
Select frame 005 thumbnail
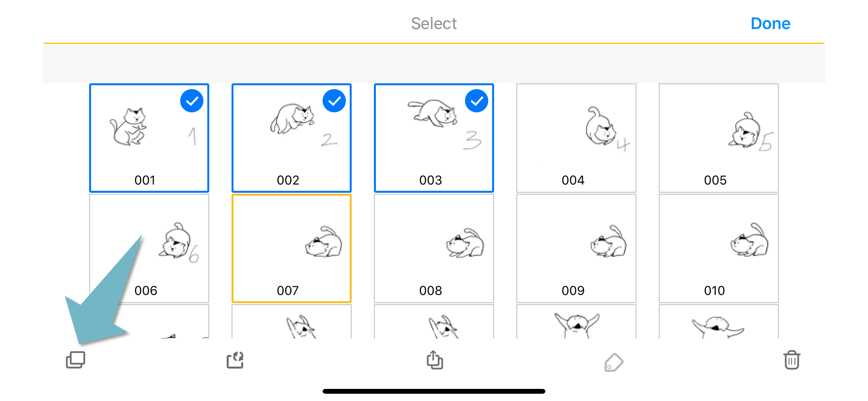(x=719, y=138)
